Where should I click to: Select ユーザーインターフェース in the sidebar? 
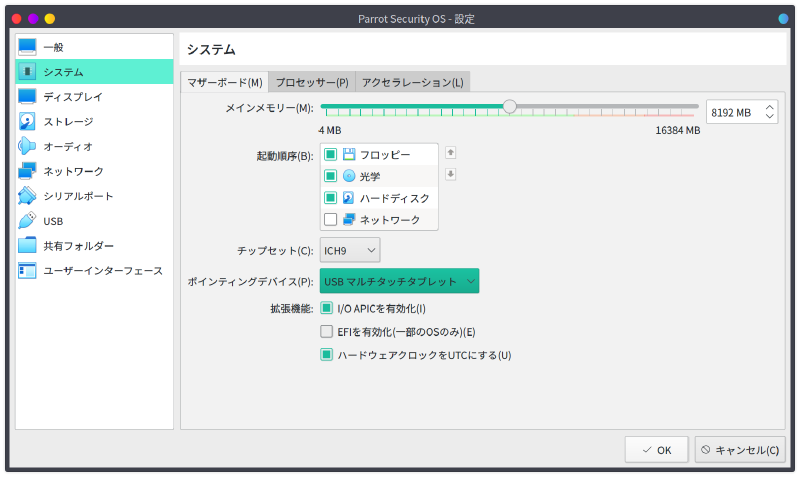click(94, 270)
